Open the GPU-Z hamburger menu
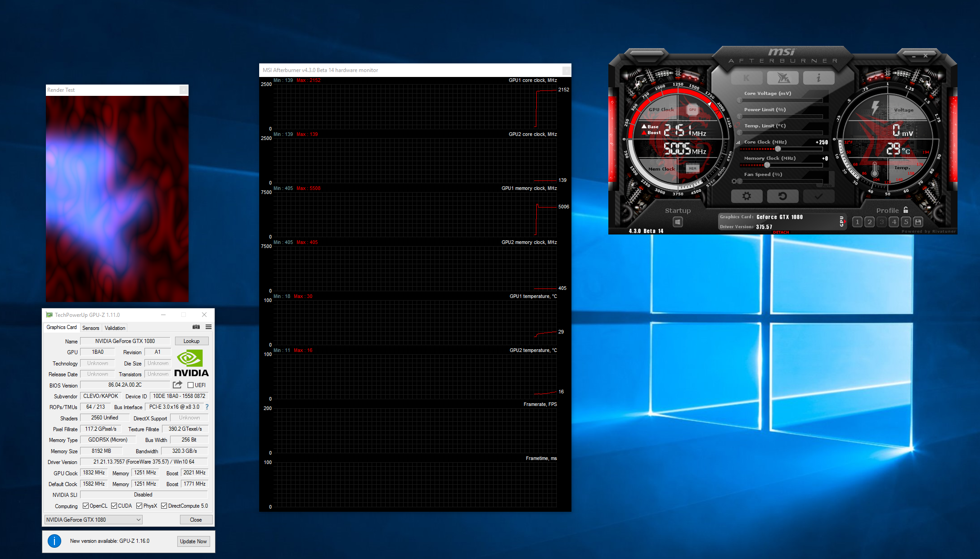The height and width of the screenshot is (559, 980). [x=208, y=327]
